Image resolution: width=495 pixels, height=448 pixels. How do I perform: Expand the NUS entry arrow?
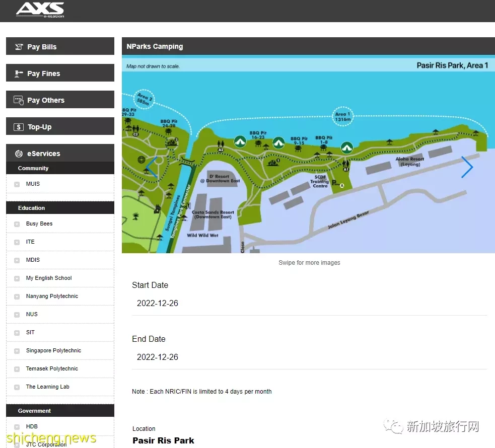tap(17, 315)
